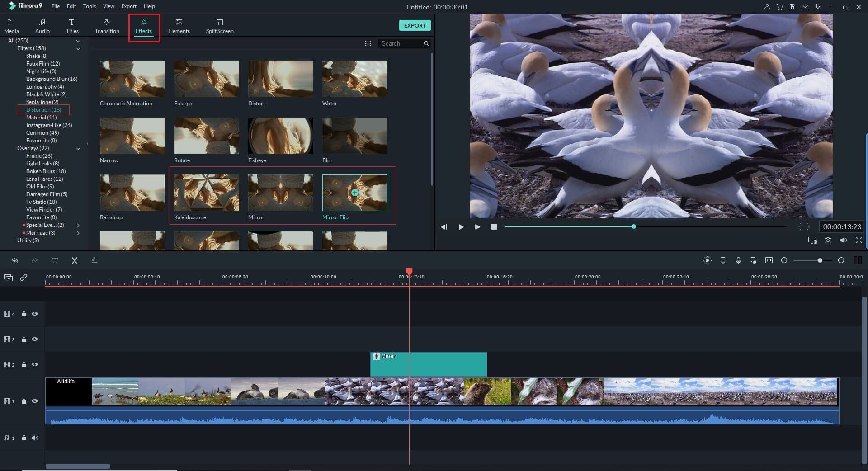Image resolution: width=868 pixels, height=471 pixels.
Task: Lock video track 4
Action: point(24,314)
